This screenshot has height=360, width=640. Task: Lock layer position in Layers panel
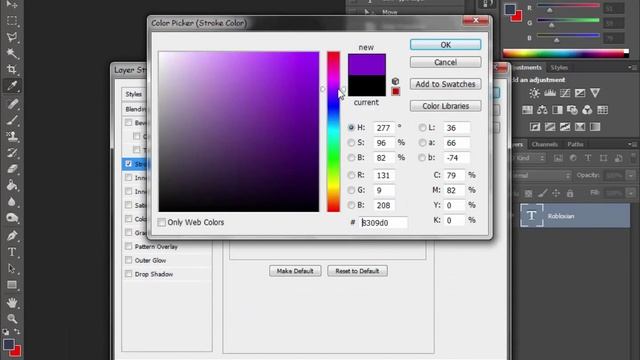(556, 193)
